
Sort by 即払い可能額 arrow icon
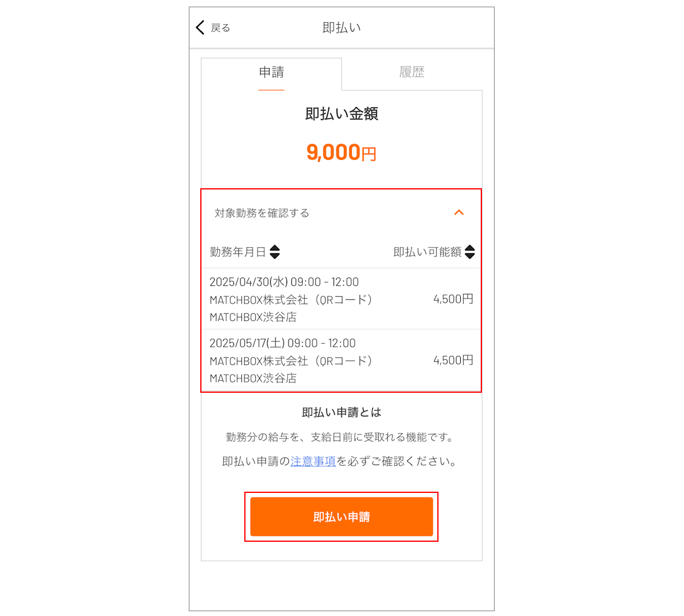pos(470,252)
